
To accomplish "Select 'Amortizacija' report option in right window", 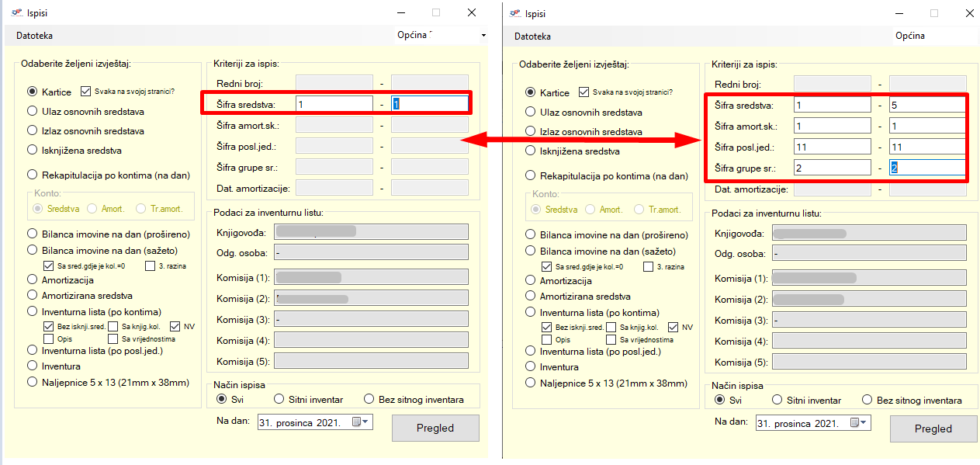I will click(531, 280).
